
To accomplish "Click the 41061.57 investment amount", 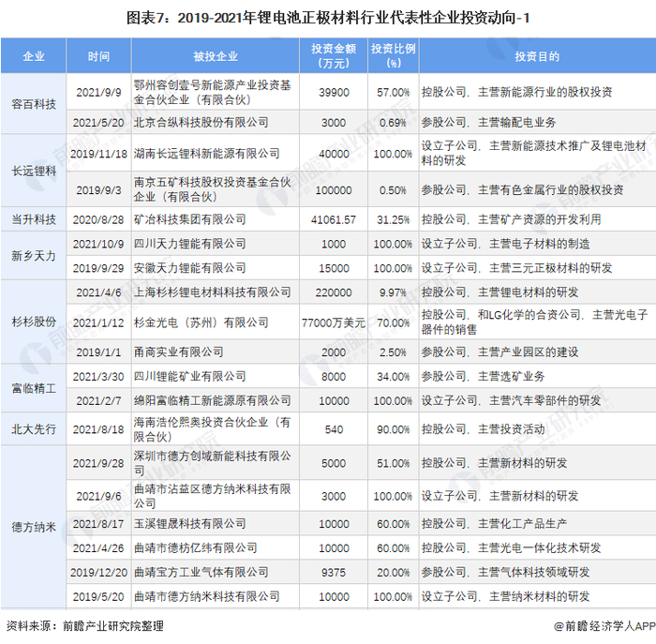I will tap(334, 219).
